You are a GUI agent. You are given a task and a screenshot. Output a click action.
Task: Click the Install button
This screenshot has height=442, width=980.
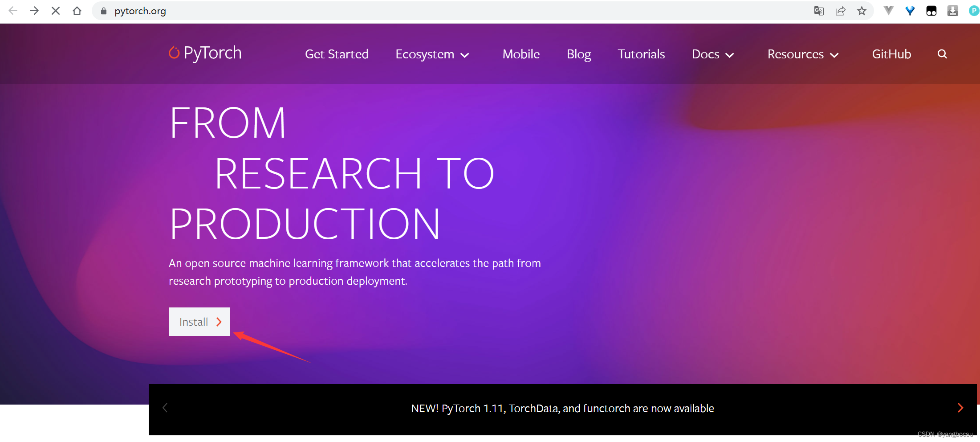click(199, 322)
